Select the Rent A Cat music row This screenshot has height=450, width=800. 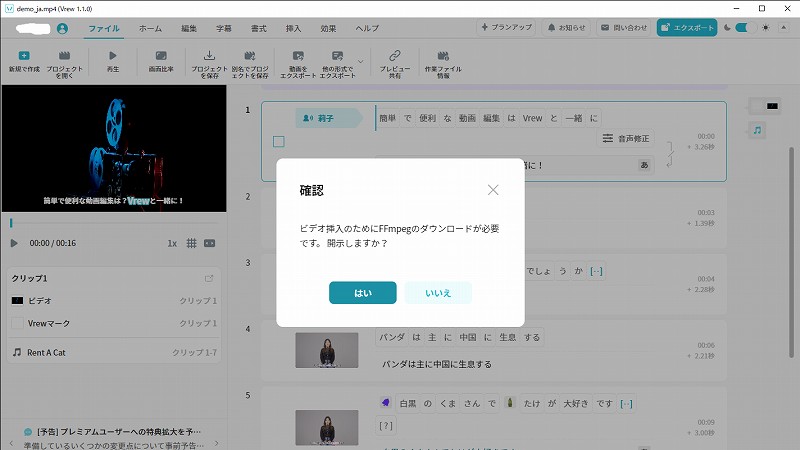[114, 353]
